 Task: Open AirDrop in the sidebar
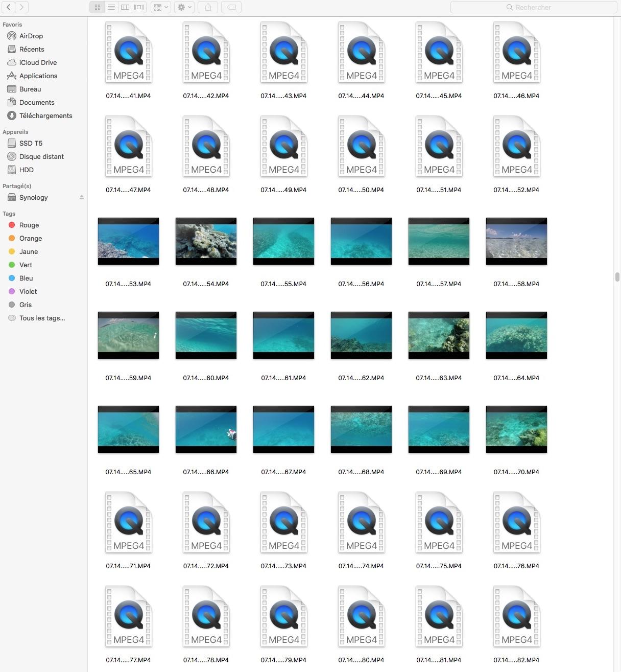coord(31,36)
